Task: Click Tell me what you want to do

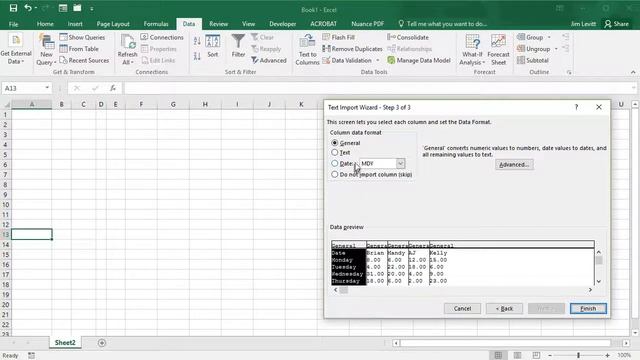Action: pyautogui.click(x=442, y=24)
